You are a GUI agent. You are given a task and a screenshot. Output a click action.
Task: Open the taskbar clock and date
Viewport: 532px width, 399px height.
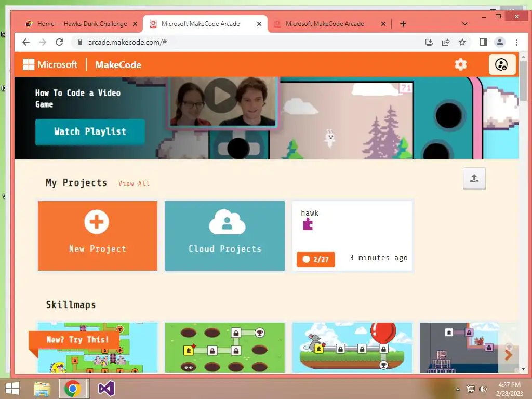509,389
